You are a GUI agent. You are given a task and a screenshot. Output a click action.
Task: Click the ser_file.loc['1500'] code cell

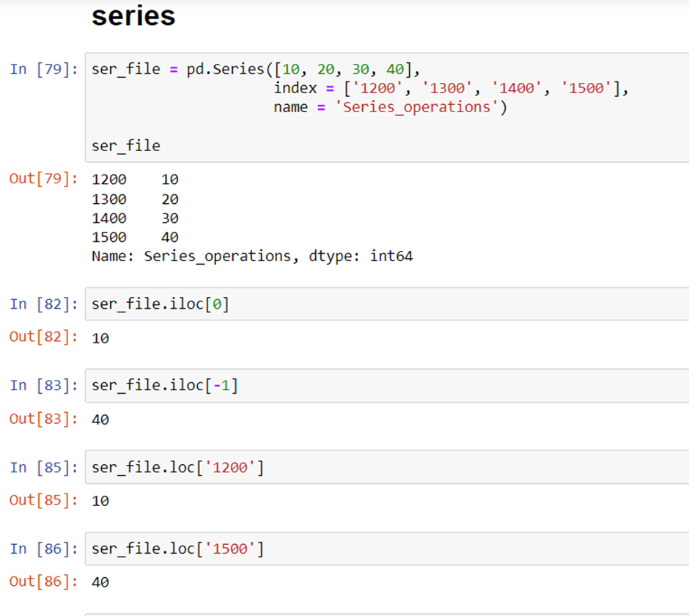coord(387,549)
